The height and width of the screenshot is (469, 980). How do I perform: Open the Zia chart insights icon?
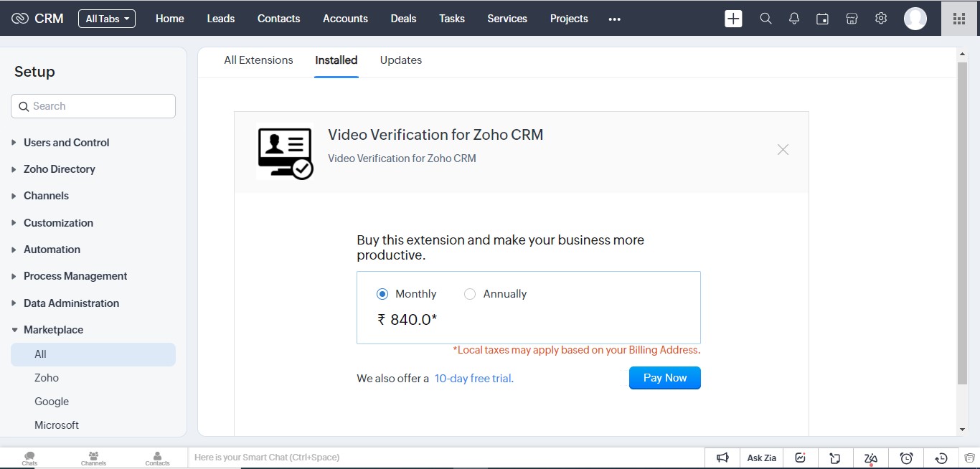click(801, 458)
